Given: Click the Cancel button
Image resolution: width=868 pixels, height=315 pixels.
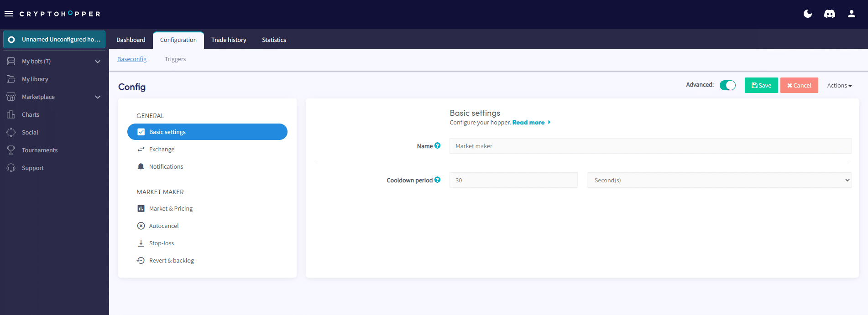Looking at the screenshot, I should [799, 85].
